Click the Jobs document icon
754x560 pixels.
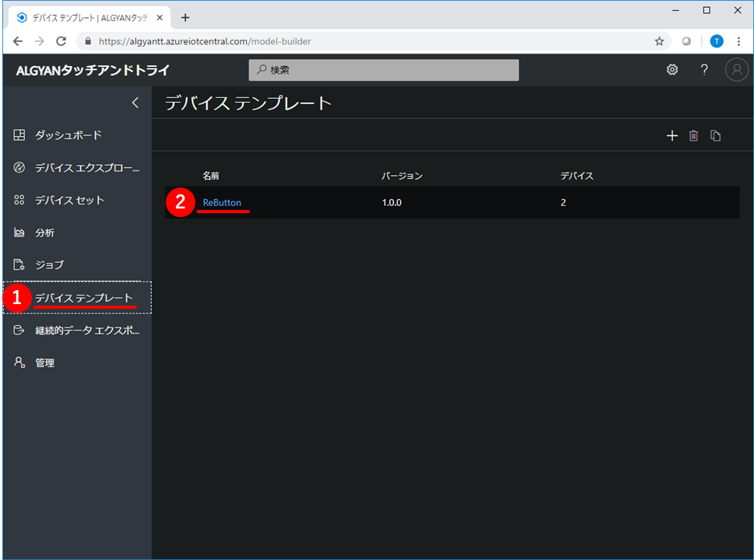click(19, 265)
